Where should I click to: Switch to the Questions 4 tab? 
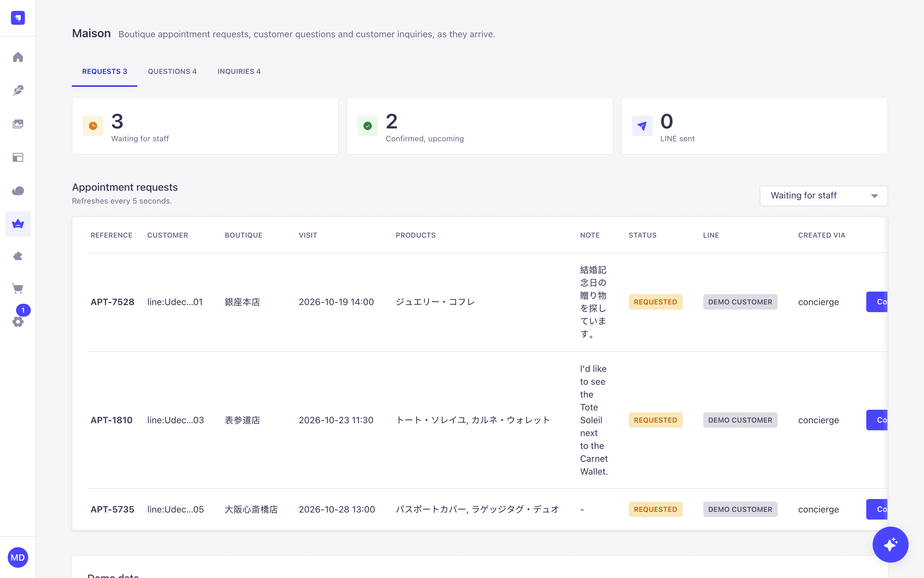coord(172,72)
